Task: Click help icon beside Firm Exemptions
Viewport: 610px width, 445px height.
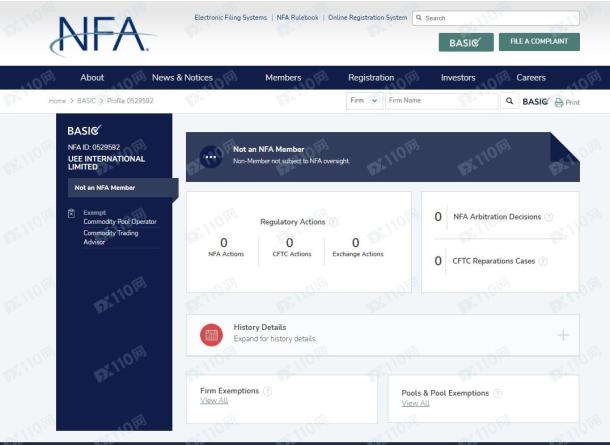Action: [267, 391]
